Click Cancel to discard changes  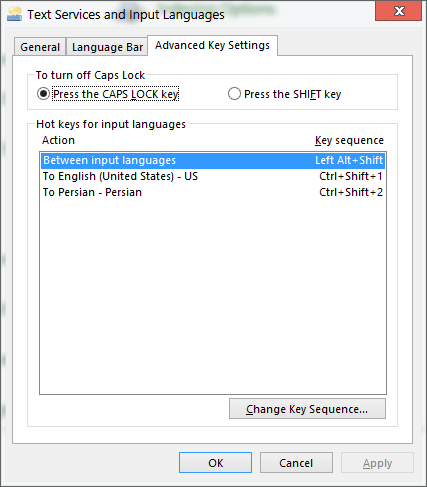[x=296, y=463]
